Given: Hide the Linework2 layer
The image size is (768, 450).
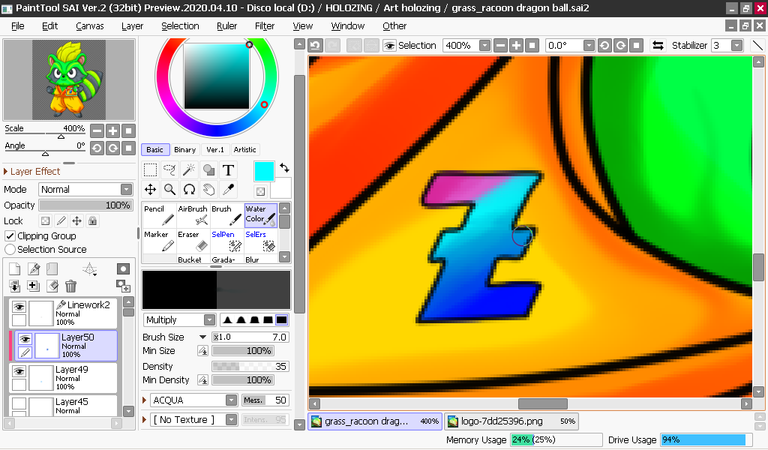Looking at the screenshot, I should click(19, 307).
